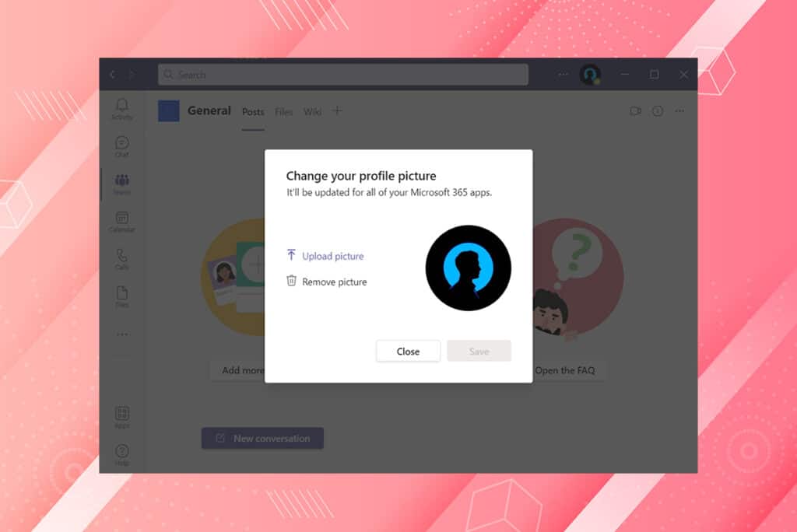Start a New conversation
Screen dimensions: 797x532
coord(263,438)
